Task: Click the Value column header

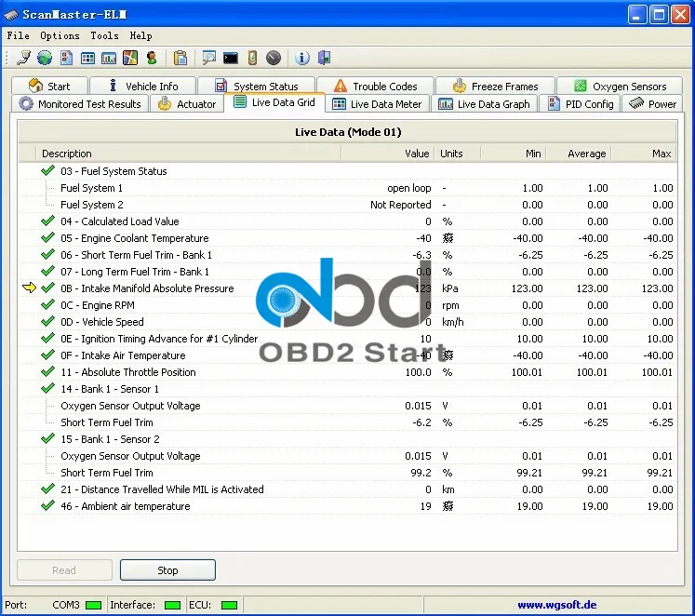Action: point(387,154)
